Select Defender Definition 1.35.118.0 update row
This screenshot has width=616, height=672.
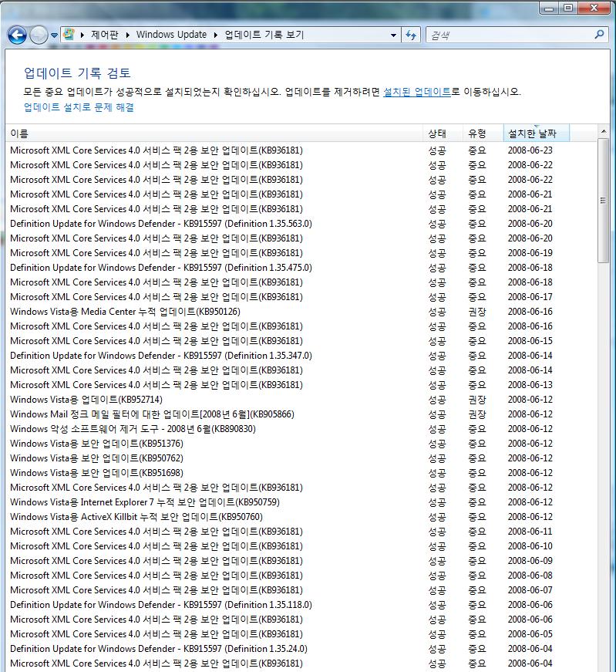tap(300, 605)
